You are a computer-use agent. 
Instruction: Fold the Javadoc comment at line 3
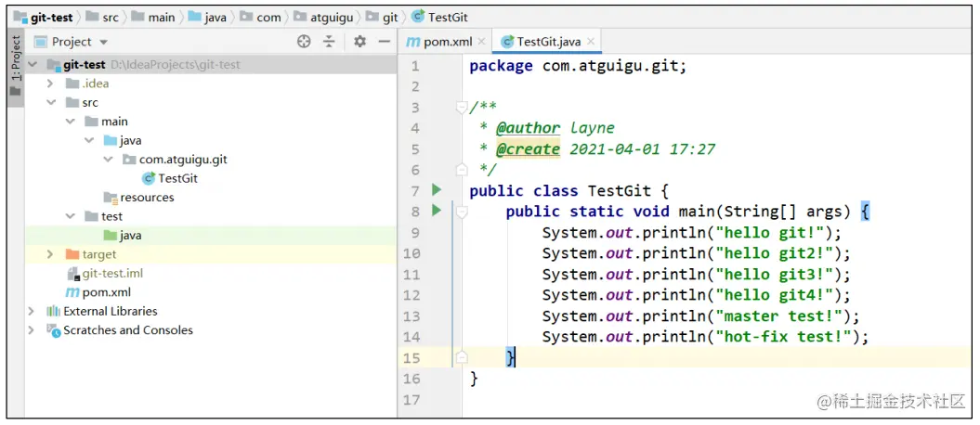[462, 108]
